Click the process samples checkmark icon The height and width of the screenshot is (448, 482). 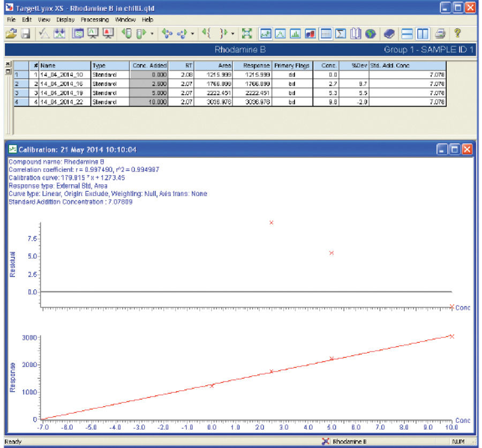click(x=44, y=33)
